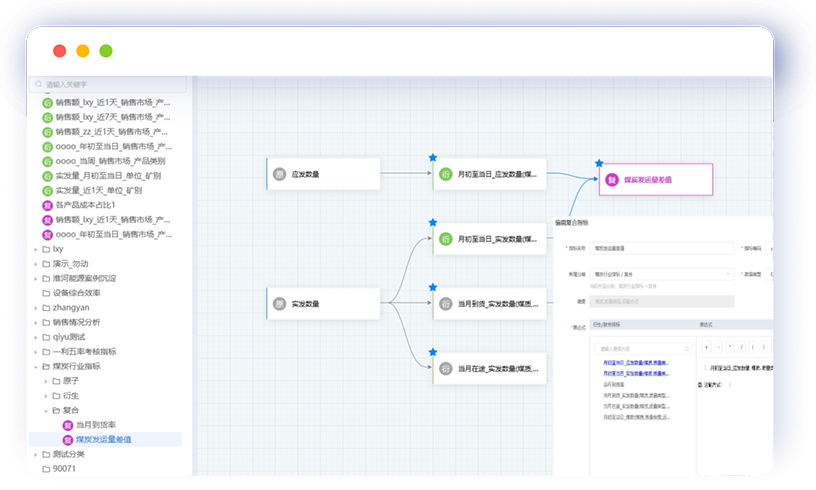Click the purple 煤炭发运量差值 node icon
The height and width of the screenshot is (490, 816).
[611, 181]
